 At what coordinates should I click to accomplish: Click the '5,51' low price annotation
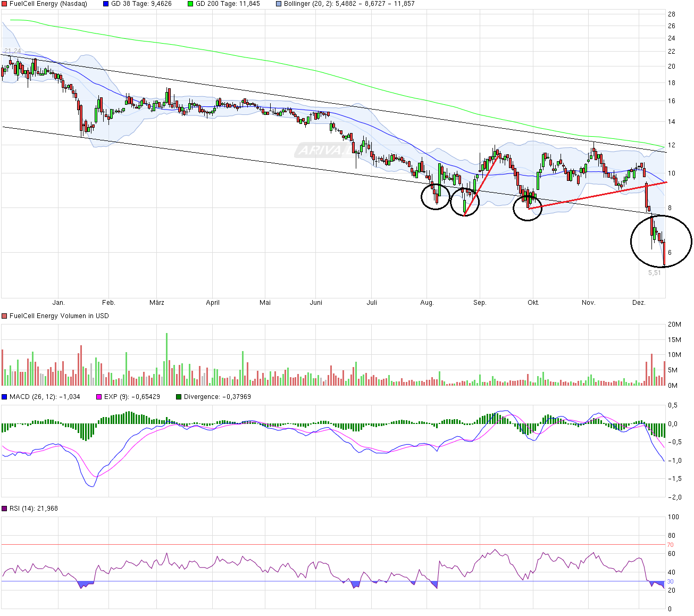click(655, 272)
